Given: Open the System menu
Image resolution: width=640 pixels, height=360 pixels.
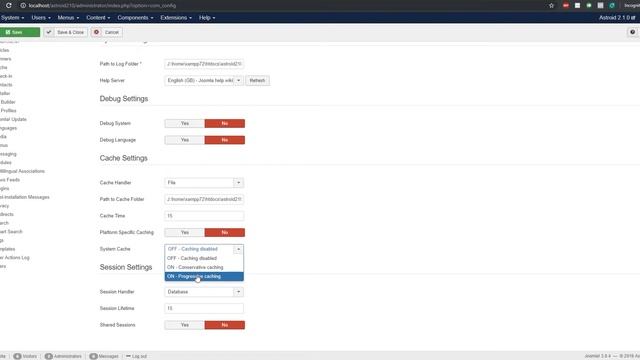Looking at the screenshot, I should pos(12,18).
